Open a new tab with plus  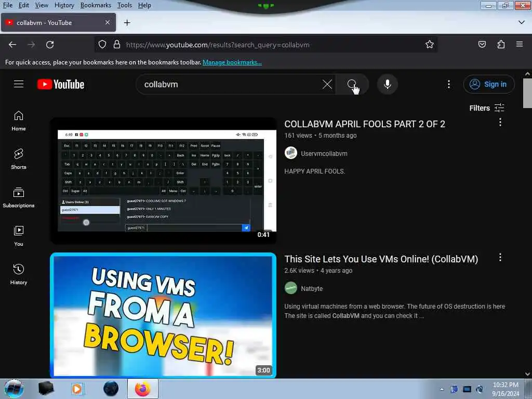click(x=127, y=23)
